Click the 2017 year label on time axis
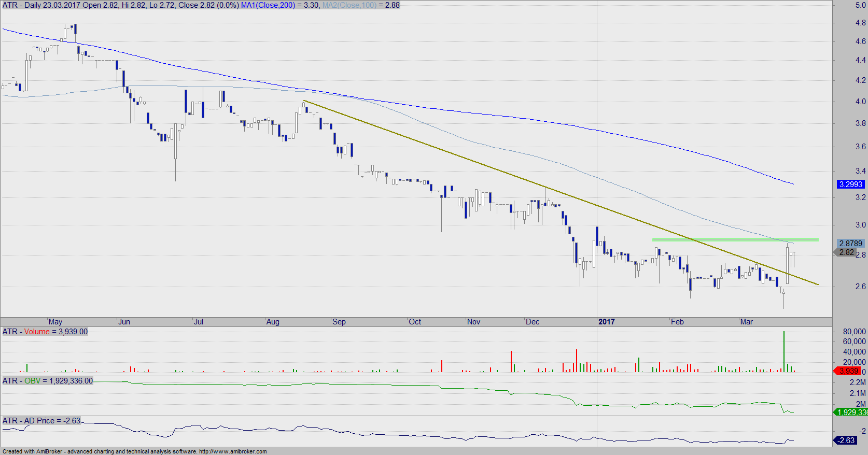The width and height of the screenshot is (868, 455). click(x=606, y=322)
